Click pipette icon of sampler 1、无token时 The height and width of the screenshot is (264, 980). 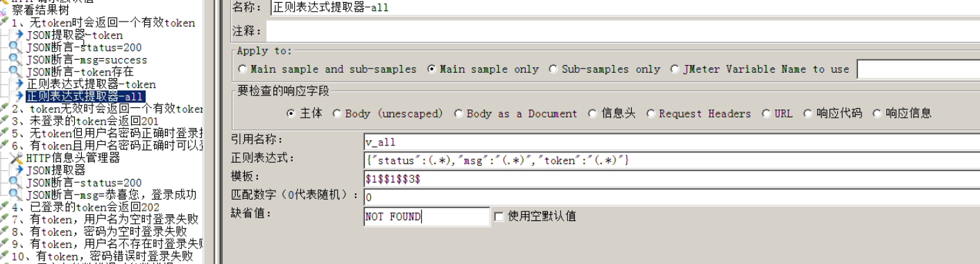(x=5, y=23)
